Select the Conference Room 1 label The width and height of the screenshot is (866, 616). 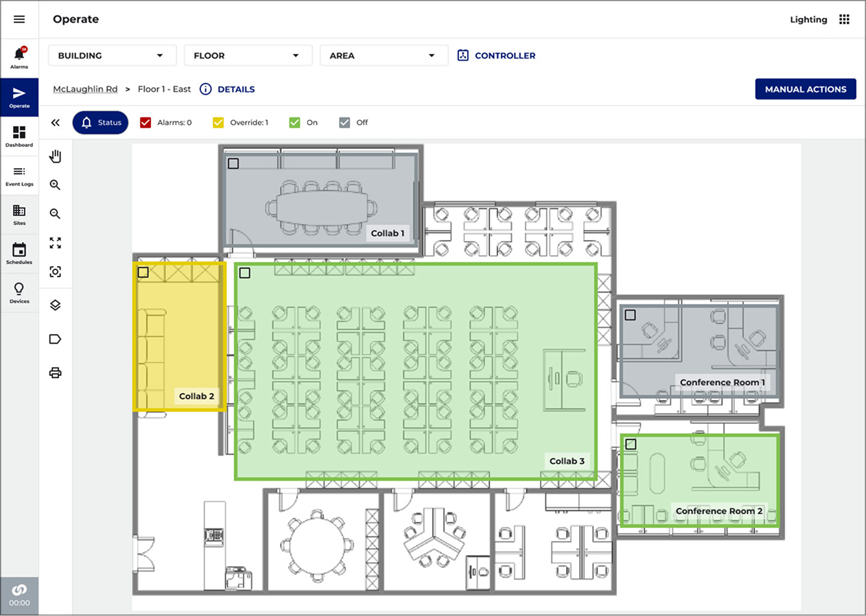pos(721,382)
